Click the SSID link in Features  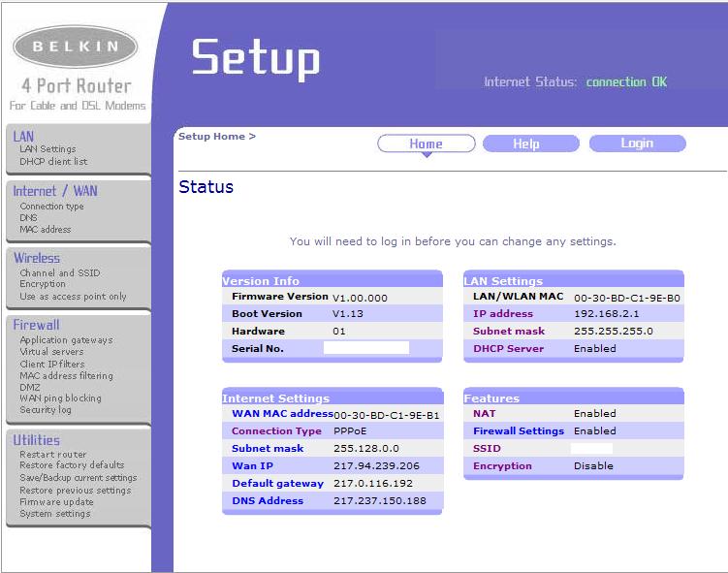point(487,449)
